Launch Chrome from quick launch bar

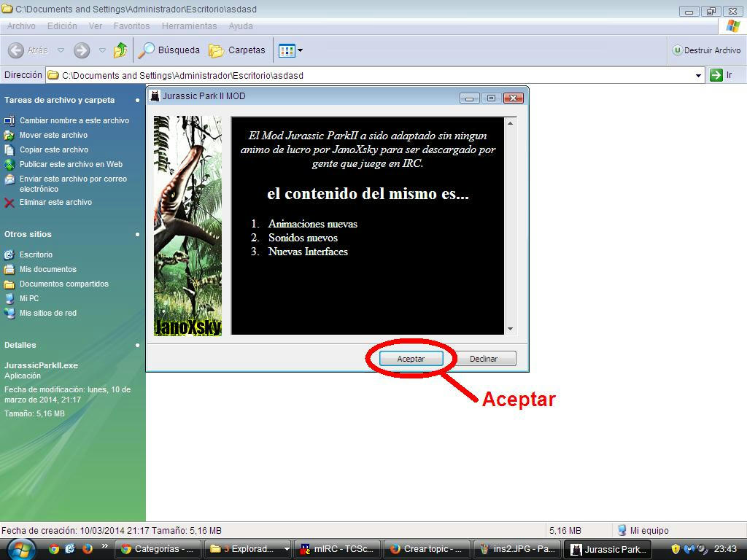pyautogui.click(x=54, y=549)
